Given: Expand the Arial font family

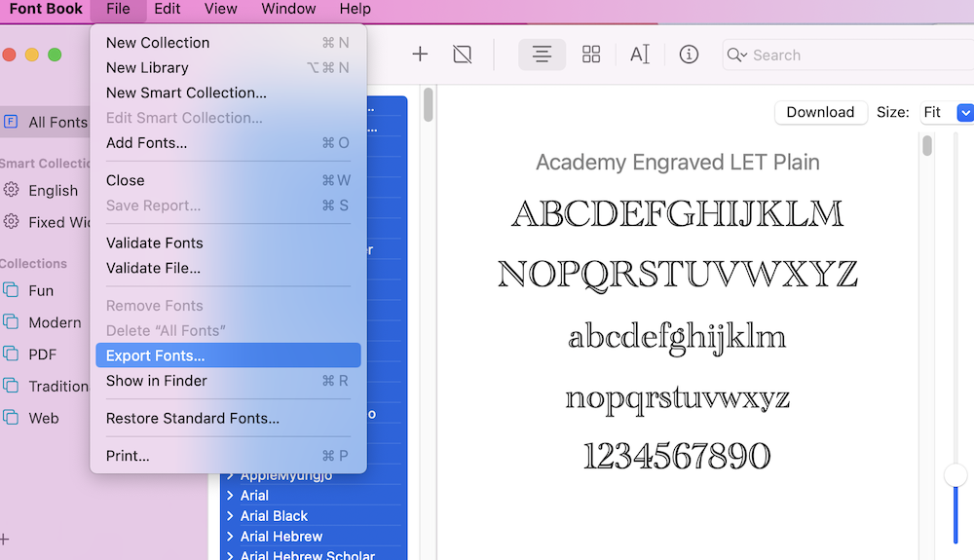Looking at the screenshot, I should pyautogui.click(x=231, y=496).
